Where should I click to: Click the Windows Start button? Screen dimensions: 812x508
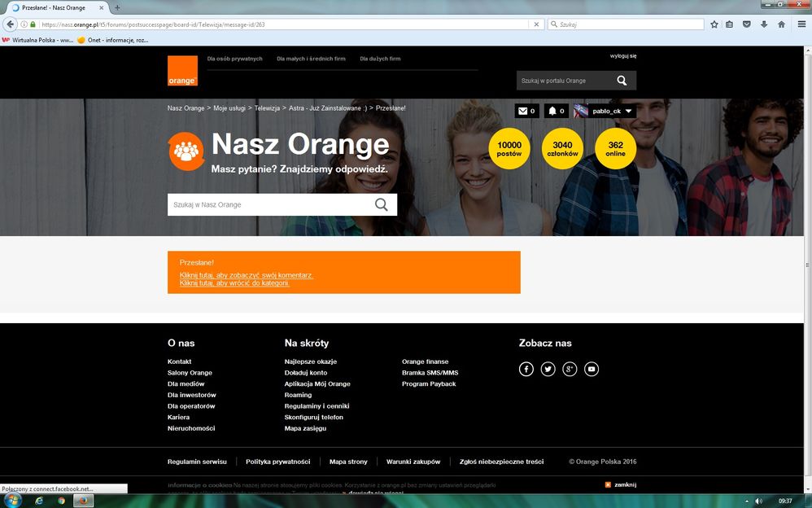click(12, 501)
